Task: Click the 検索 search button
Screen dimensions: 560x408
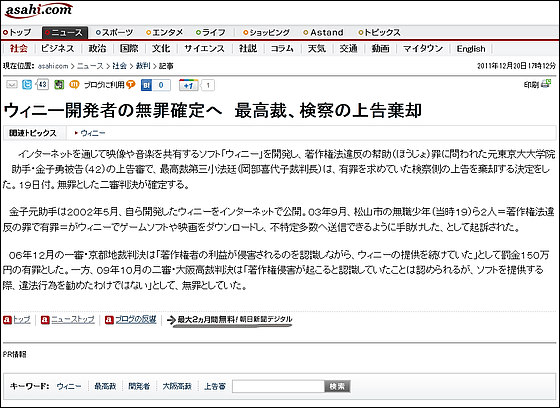Action: [337, 386]
